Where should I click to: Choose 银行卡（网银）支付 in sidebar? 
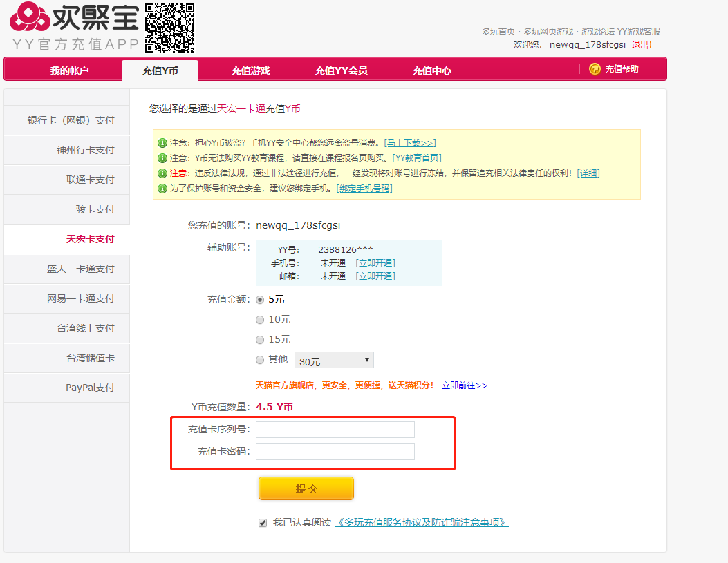pos(67,121)
